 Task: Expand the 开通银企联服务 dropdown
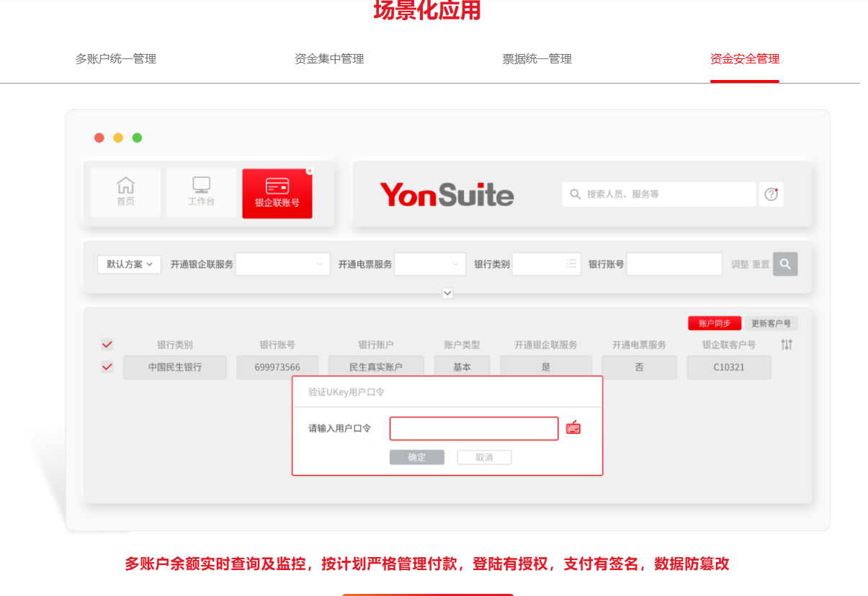282,264
